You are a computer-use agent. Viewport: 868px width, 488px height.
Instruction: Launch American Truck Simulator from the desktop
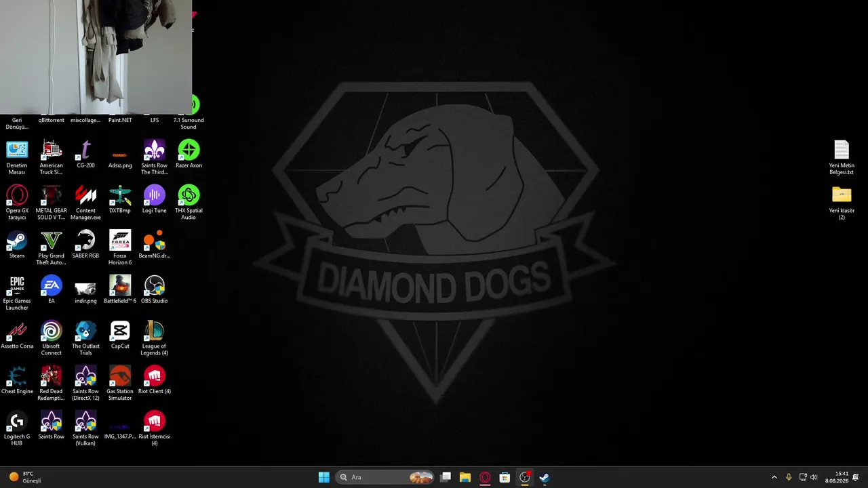tap(52, 157)
